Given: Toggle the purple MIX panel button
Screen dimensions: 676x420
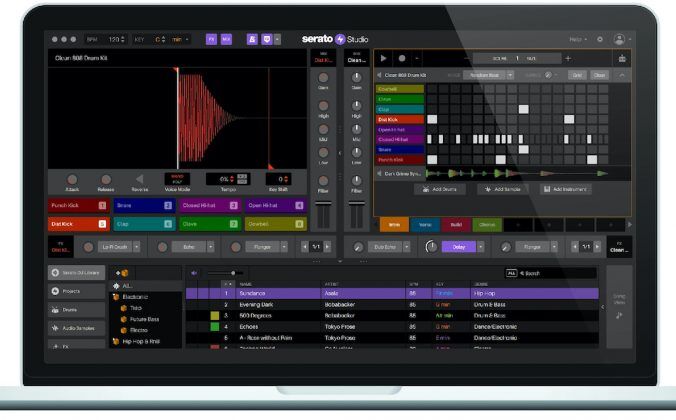Looking at the screenshot, I should click(x=226, y=39).
